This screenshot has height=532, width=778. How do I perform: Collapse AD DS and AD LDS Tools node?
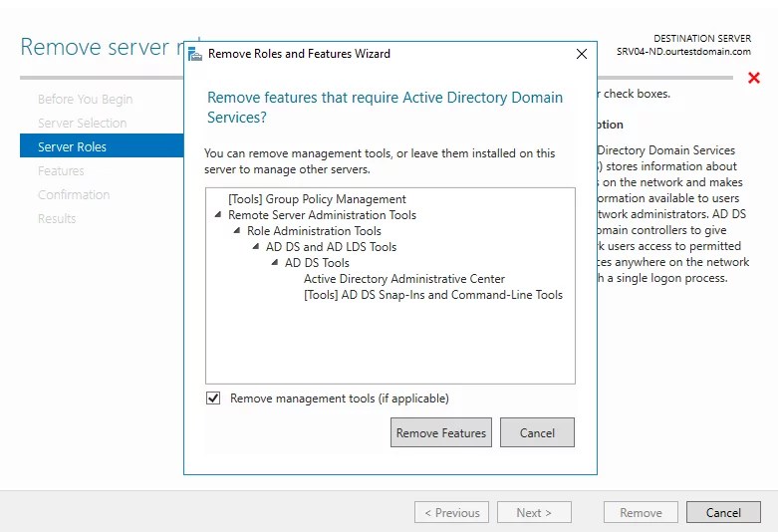(x=256, y=246)
